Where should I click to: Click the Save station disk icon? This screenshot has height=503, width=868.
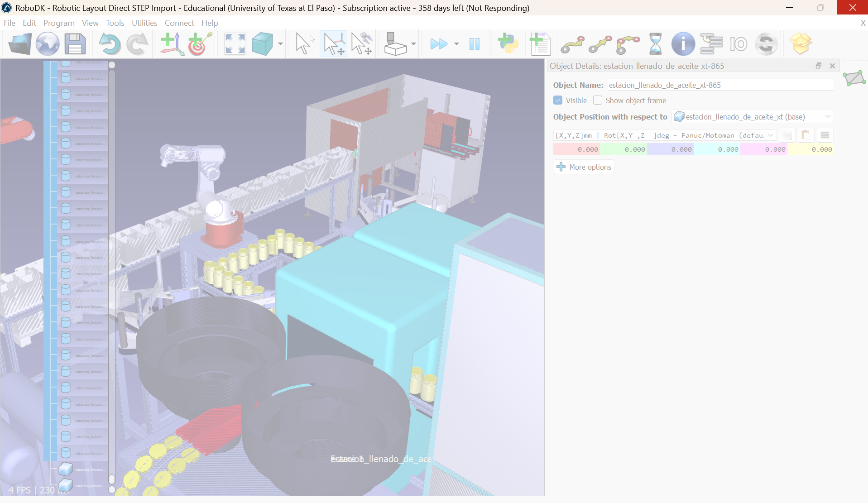coord(75,44)
